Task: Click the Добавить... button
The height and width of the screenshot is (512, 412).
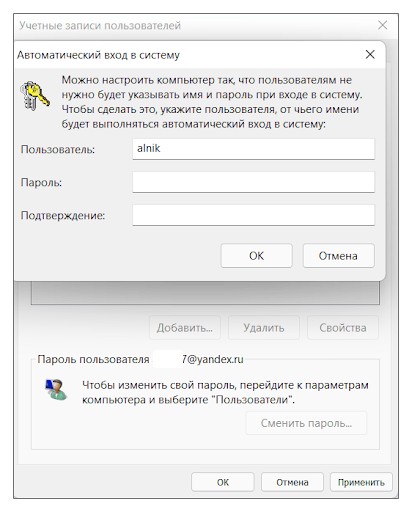Action: click(185, 328)
